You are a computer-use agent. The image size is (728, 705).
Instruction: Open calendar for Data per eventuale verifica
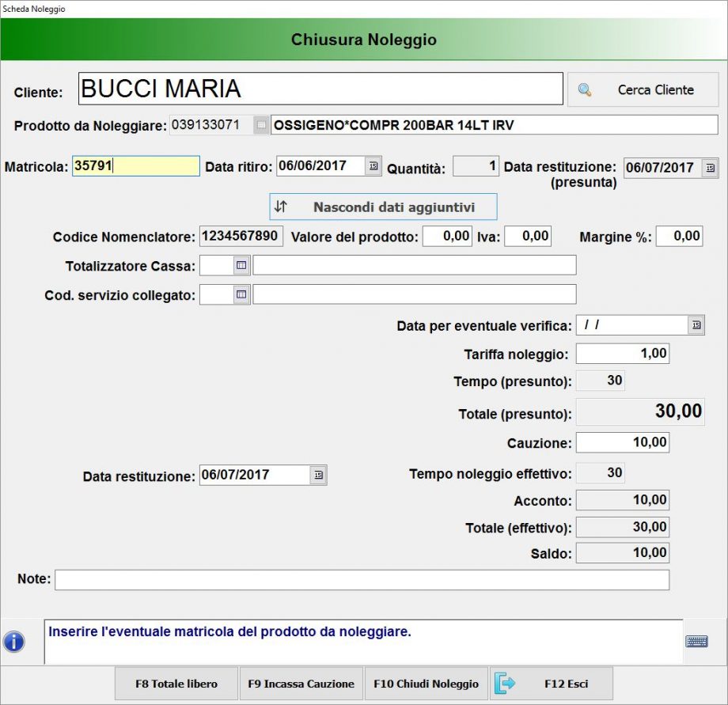coord(696,325)
